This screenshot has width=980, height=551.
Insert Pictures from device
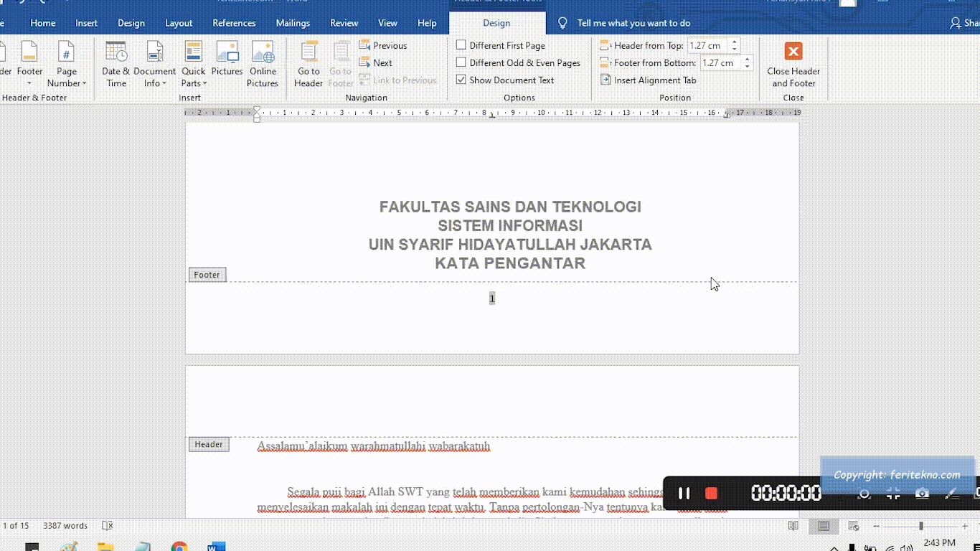(227, 59)
